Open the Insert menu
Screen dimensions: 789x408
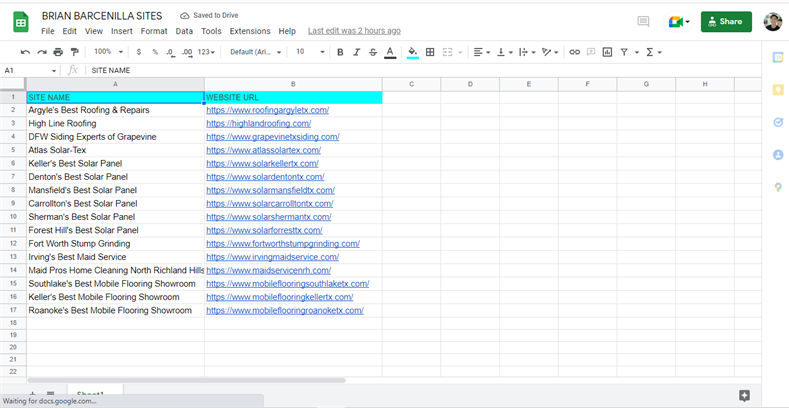coord(122,31)
